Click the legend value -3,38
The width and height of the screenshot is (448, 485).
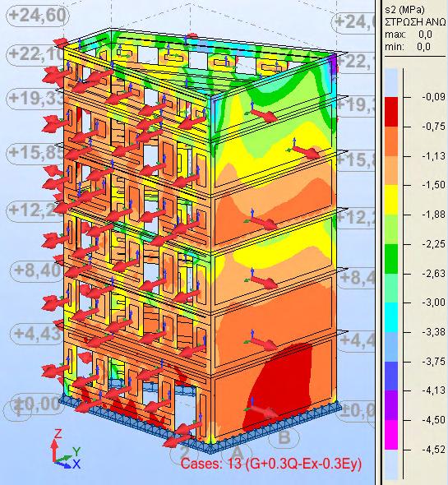[x=434, y=332]
